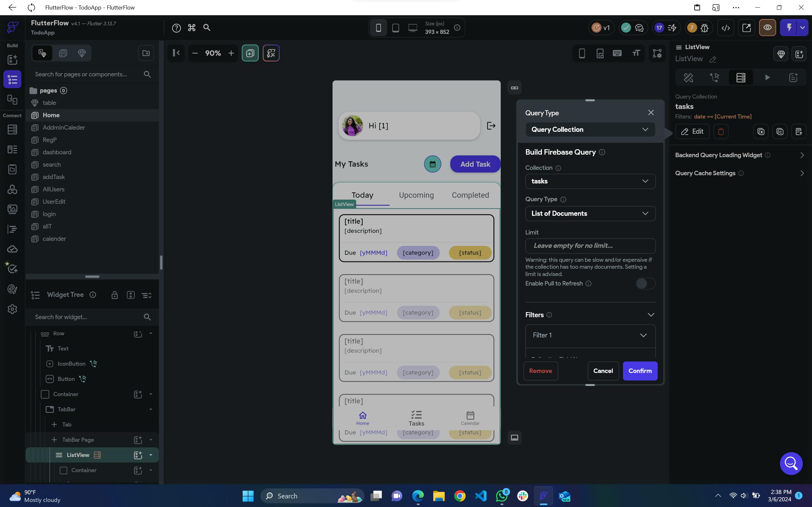Open the Widget Tree navigator icon
The width and height of the screenshot is (812, 507).
point(12,80)
